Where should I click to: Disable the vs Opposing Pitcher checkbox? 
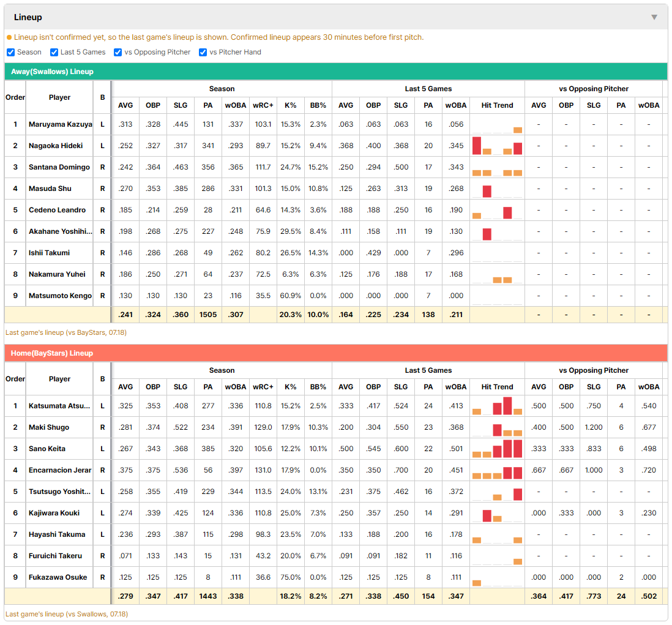point(118,52)
